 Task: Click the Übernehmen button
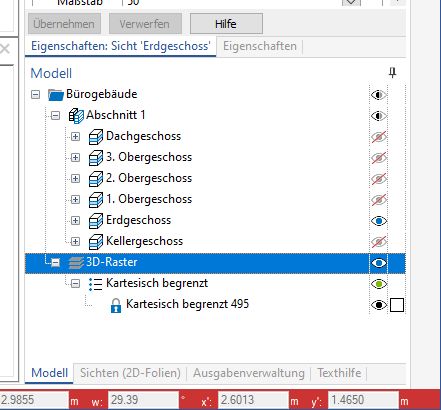pyautogui.click(x=64, y=24)
